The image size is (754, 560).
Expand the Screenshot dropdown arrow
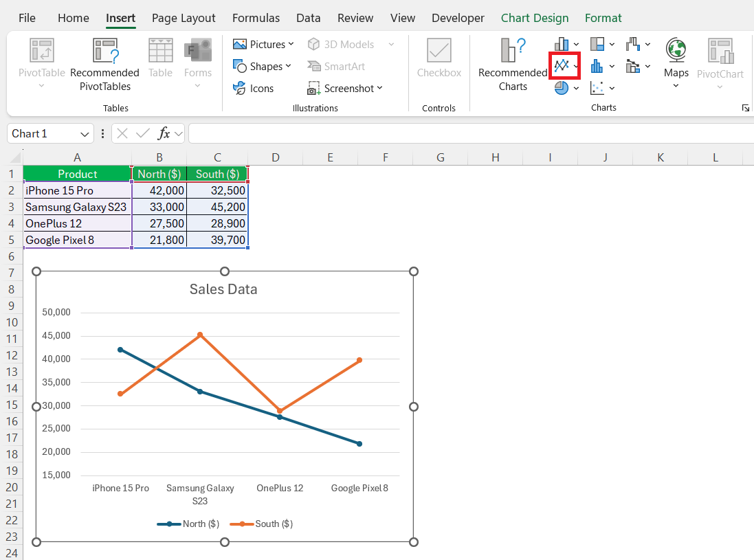point(380,87)
